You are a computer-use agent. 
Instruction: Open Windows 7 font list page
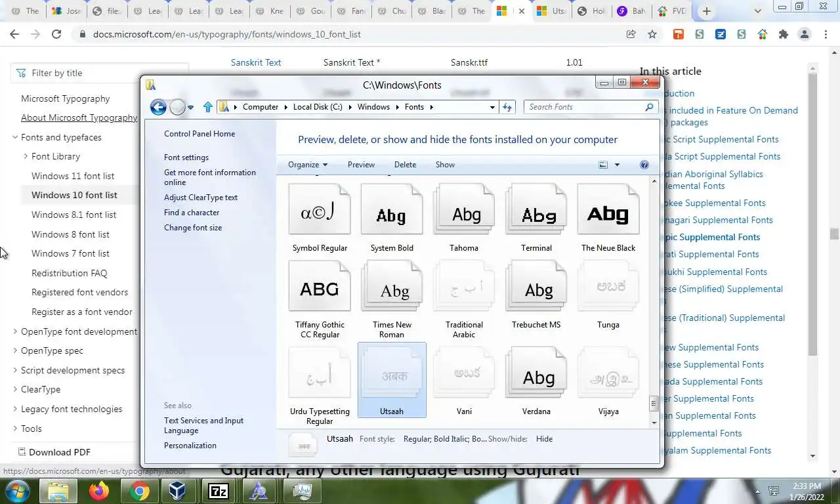[70, 253]
